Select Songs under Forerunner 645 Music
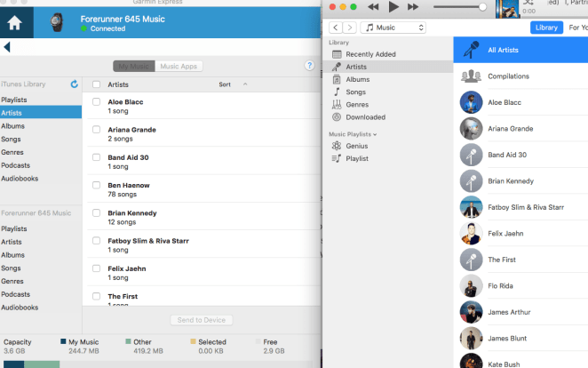This screenshot has width=588, height=368. coord(41,268)
